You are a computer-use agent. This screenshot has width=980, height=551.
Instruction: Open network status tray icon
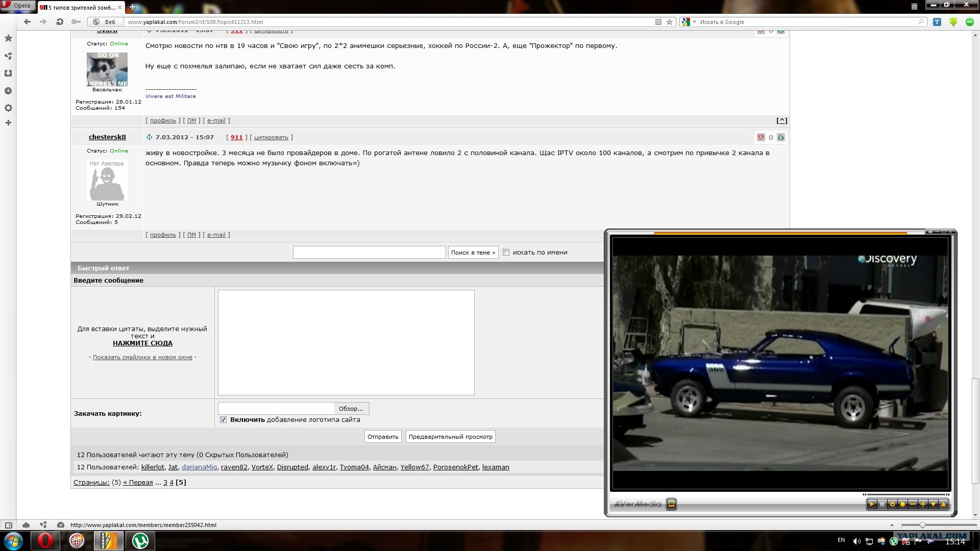tap(869, 541)
